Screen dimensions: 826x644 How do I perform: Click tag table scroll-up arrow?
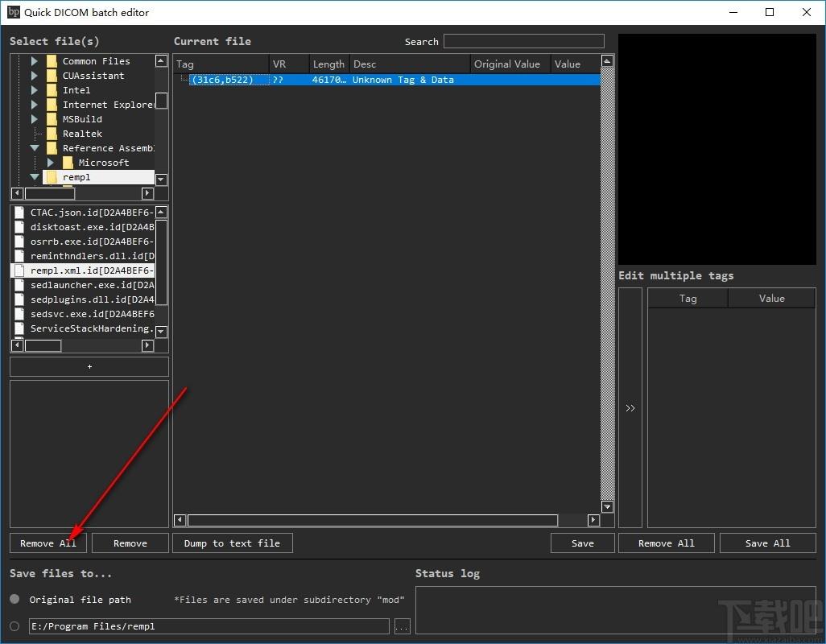tap(607, 61)
